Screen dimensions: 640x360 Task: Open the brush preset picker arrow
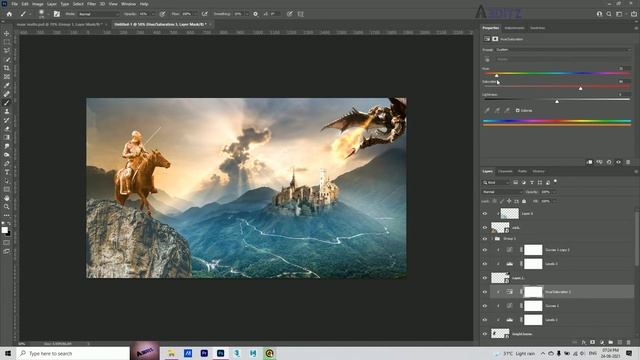(x=48, y=14)
